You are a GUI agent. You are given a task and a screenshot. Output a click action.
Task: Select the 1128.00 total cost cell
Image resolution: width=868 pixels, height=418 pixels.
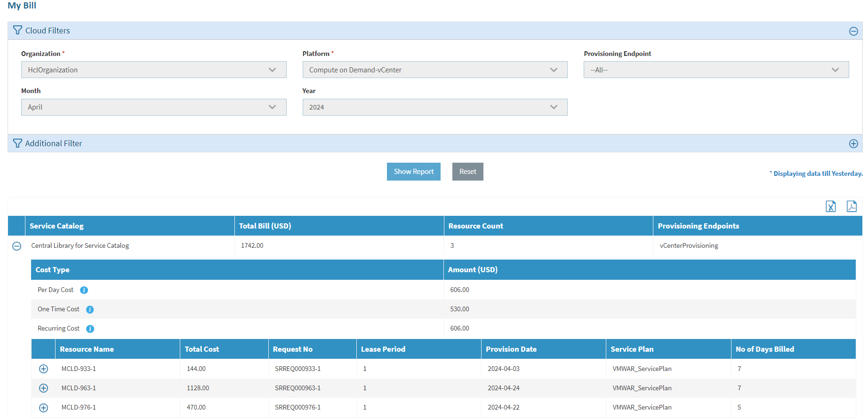coord(198,388)
